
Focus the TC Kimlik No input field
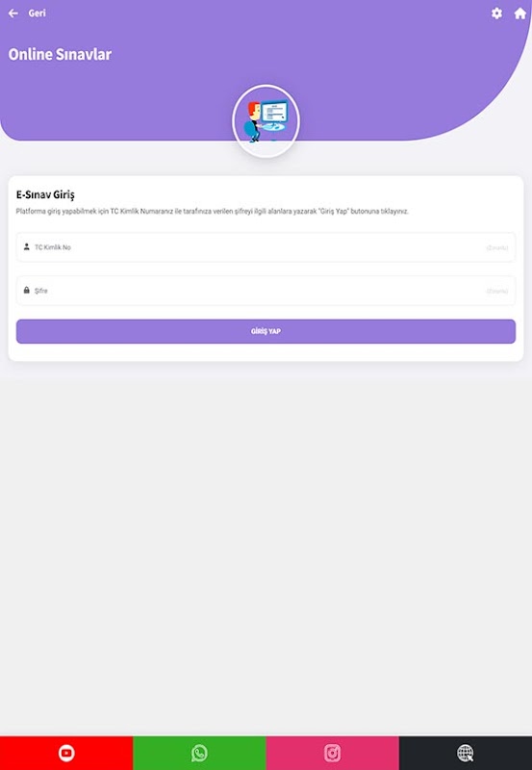point(266,247)
